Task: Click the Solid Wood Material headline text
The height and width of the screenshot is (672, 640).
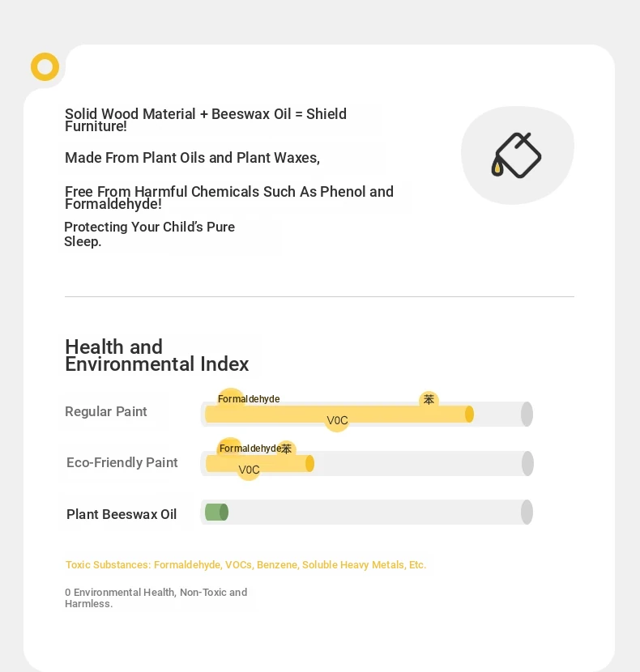Action: pos(206,120)
